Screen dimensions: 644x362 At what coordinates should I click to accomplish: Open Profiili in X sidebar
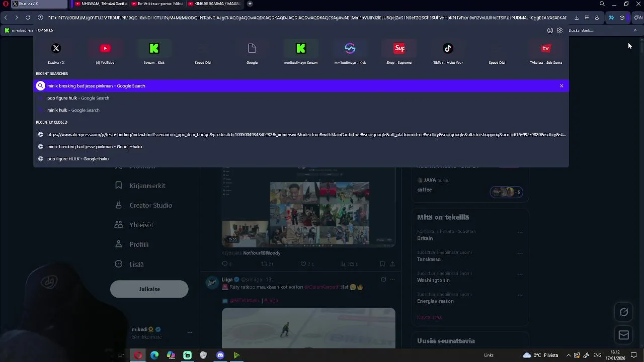[132, 244]
